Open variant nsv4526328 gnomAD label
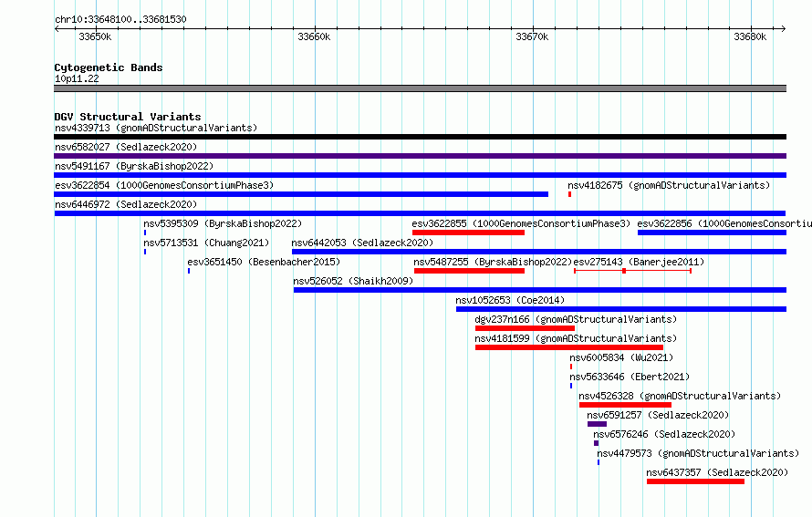This screenshot has width=812, height=517. (680, 396)
